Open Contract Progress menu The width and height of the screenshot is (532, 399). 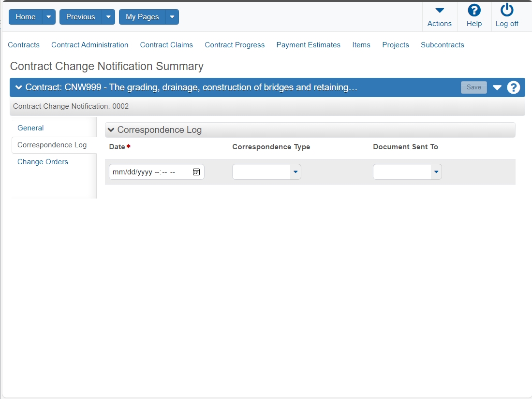(x=235, y=45)
